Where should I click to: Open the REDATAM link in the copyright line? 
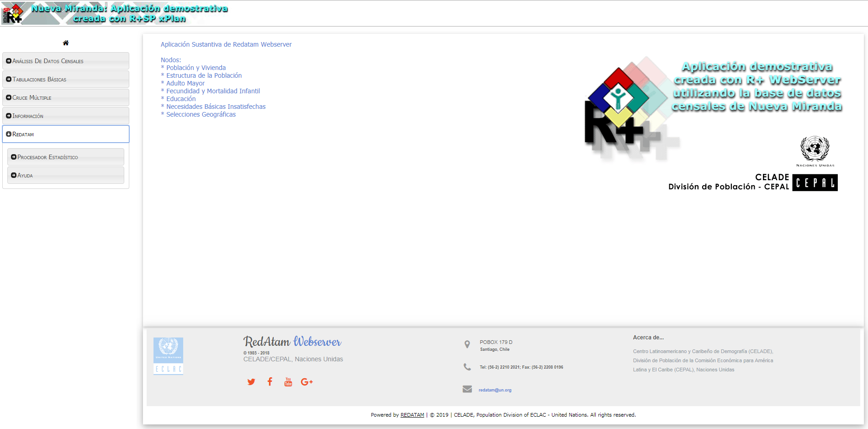pos(412,415)
